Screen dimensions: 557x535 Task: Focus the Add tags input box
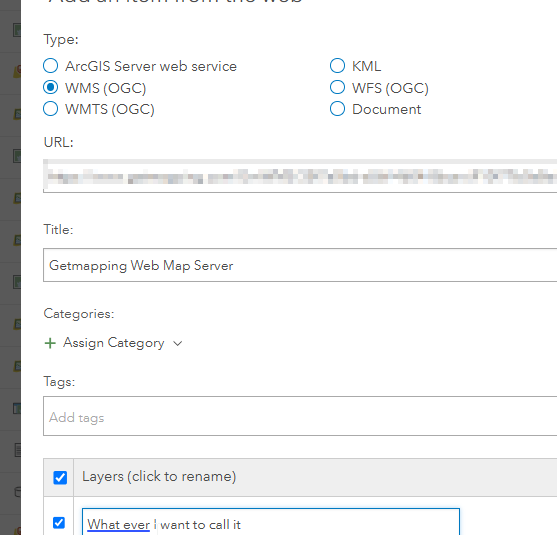300,416
